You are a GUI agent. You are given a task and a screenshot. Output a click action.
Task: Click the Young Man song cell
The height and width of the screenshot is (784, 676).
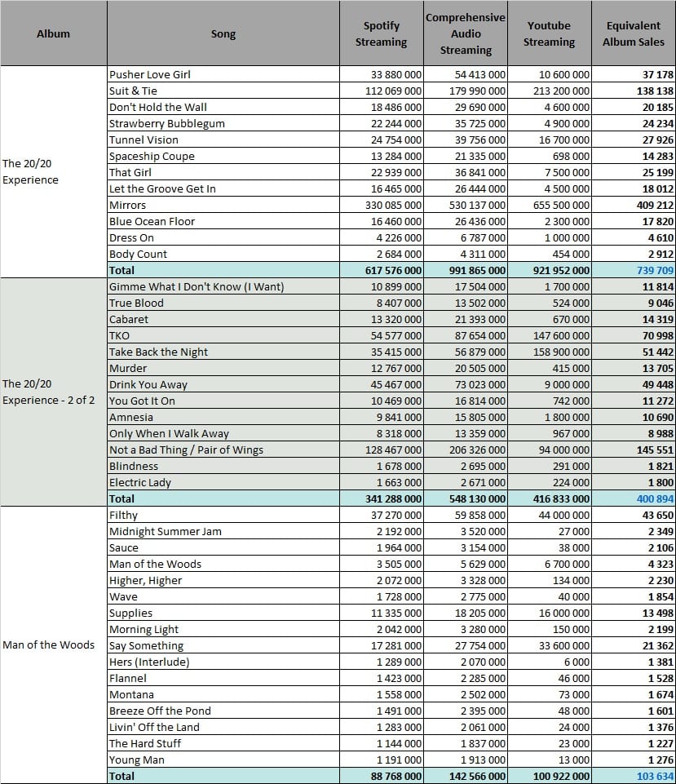223,760
